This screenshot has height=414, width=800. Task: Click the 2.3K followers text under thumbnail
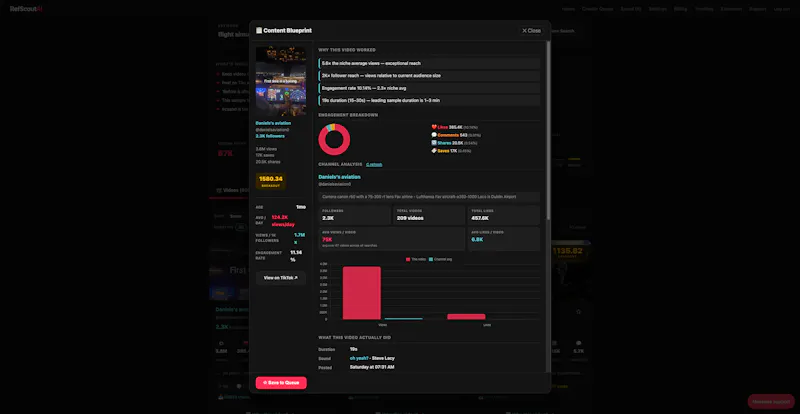click(270, 136)
